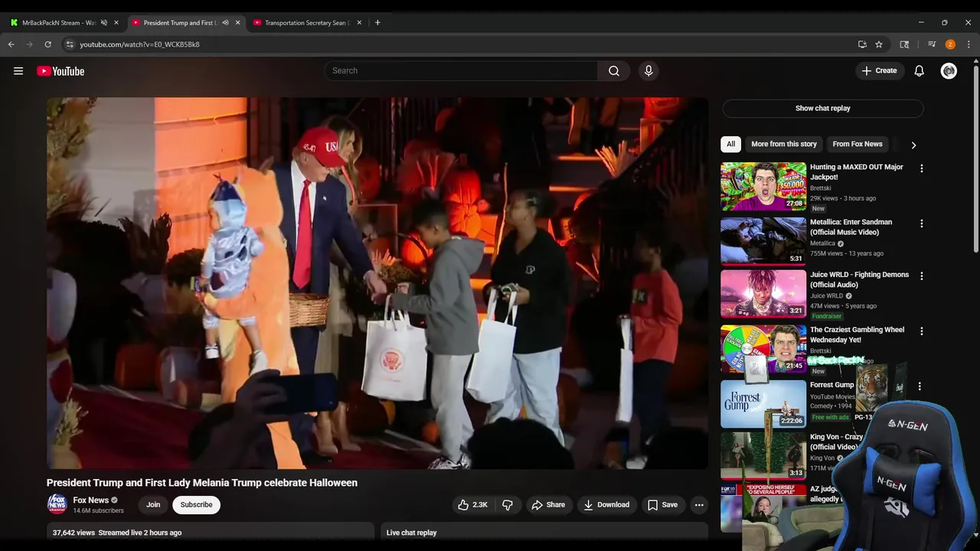Viewport: 980px width, 551px height.
Task: Reload the page
Action: click(47, 44)
